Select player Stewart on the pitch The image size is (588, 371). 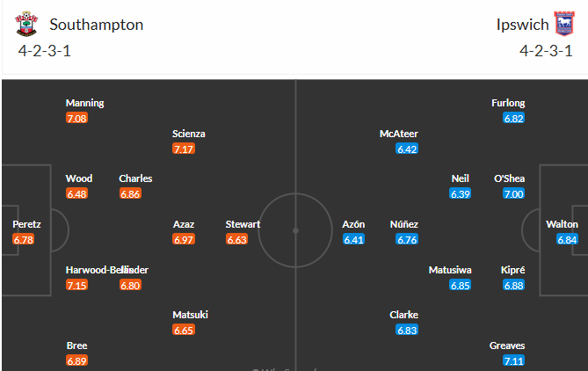pos(243,224)
